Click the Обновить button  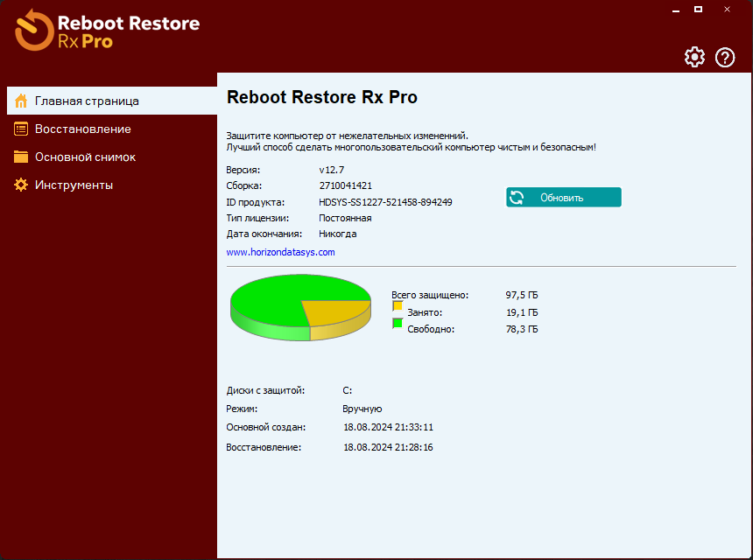[563, 197]
